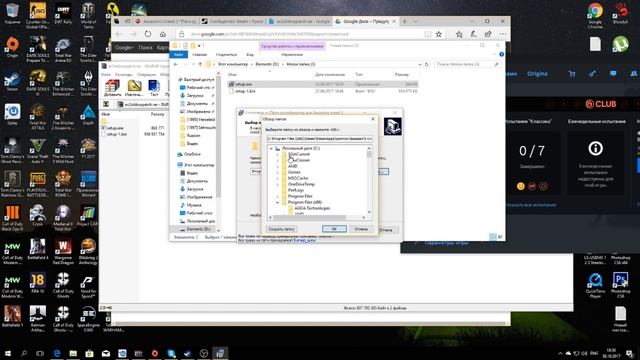This screenshot has width=640, height=360.
Task: Open the Файл tab in File Explorer
Action: pyautogui.click(x=179, y=55)
